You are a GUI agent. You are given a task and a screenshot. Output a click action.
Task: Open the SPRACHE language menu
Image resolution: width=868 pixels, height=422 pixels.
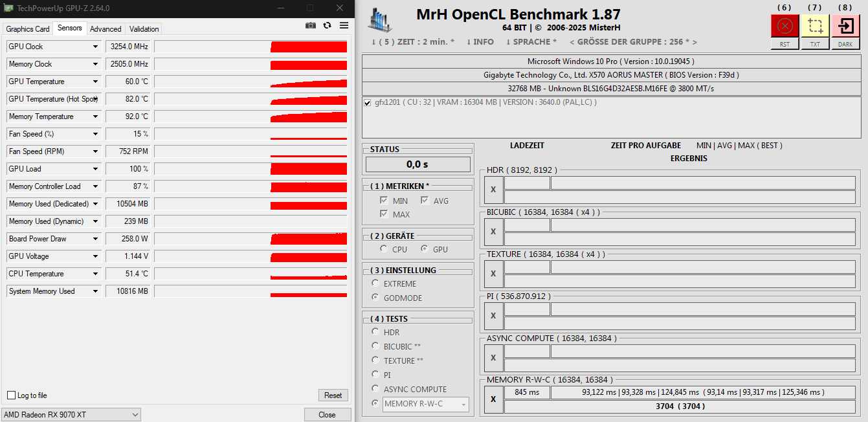[x=531, y=42]
